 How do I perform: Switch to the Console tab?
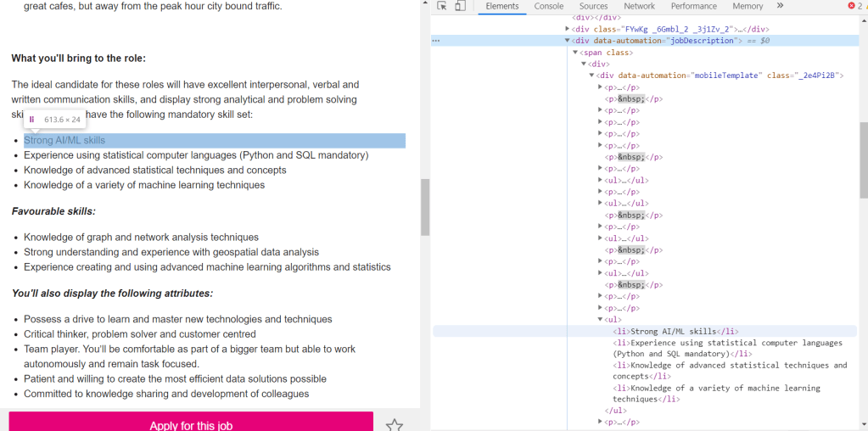(548, 6)
